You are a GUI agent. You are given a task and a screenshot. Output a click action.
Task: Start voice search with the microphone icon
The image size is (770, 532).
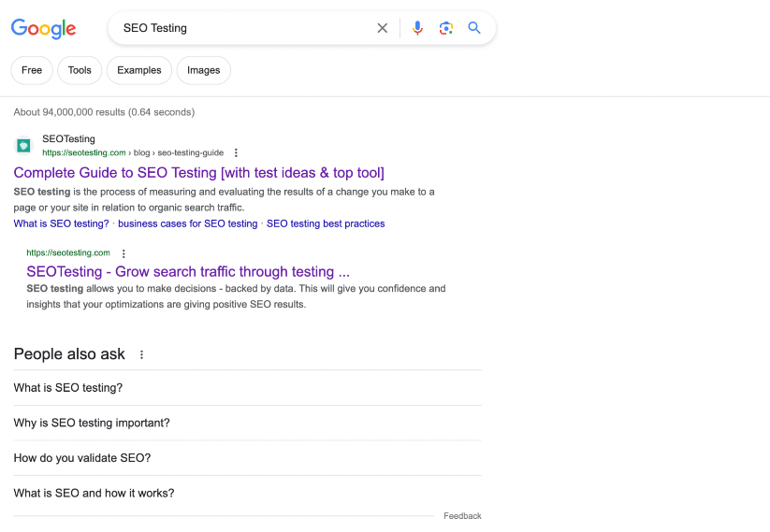(x=417, y=28)
